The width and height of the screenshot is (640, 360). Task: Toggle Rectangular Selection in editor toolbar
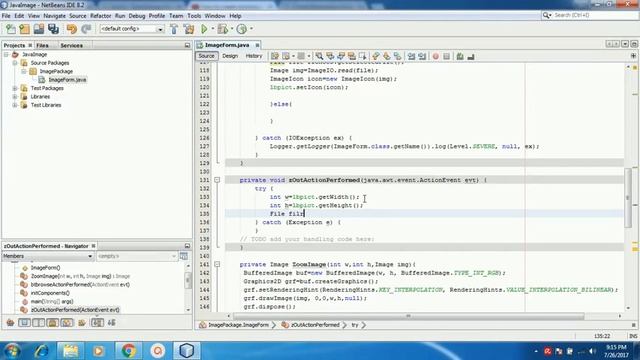(362, 56)
